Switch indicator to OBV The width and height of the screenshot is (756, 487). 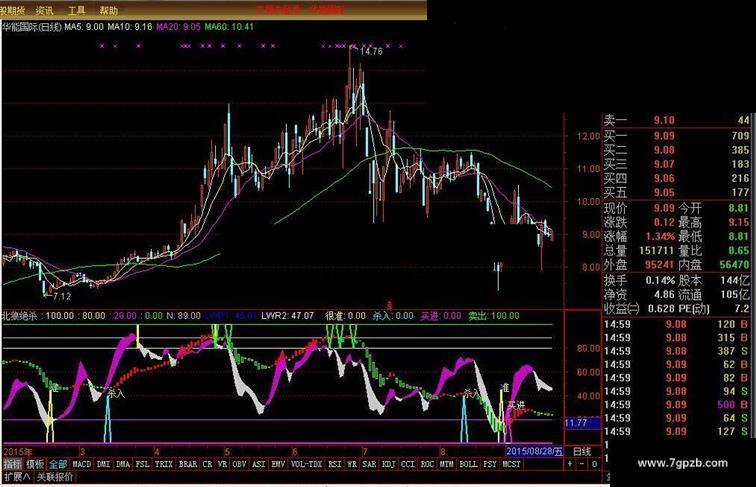coord(239,464)
